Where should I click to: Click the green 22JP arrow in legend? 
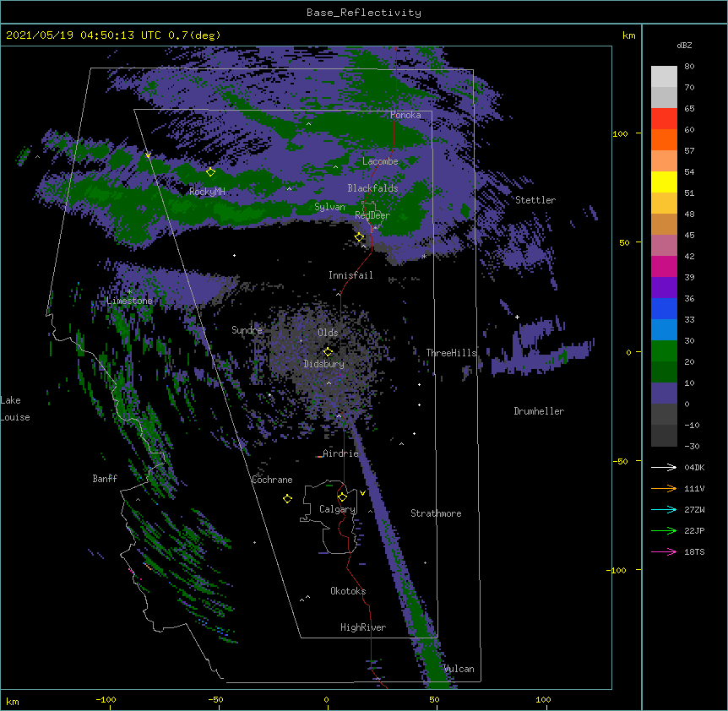click(x=664, y=530)
